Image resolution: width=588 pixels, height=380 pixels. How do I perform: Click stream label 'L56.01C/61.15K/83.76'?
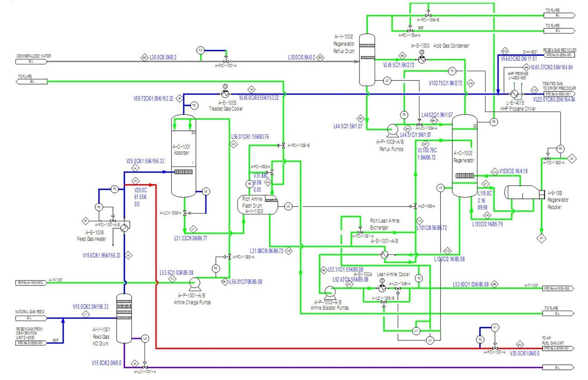[250, 136]
